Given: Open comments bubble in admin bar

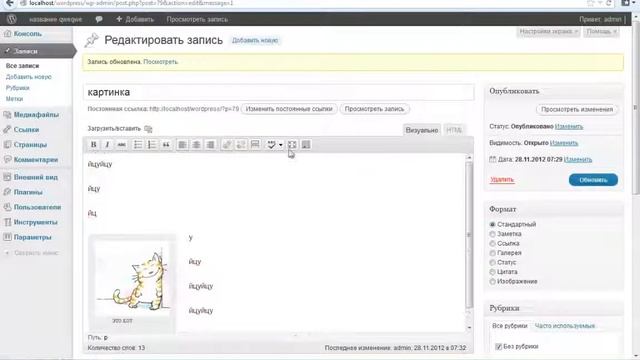Looking at the screenshot, I should coord(99,19).
